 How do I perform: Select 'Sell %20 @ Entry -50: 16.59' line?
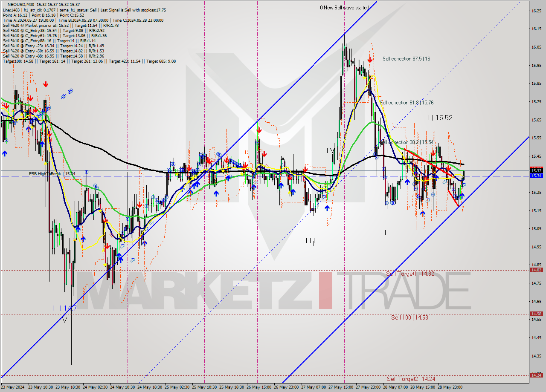(53, 51)
